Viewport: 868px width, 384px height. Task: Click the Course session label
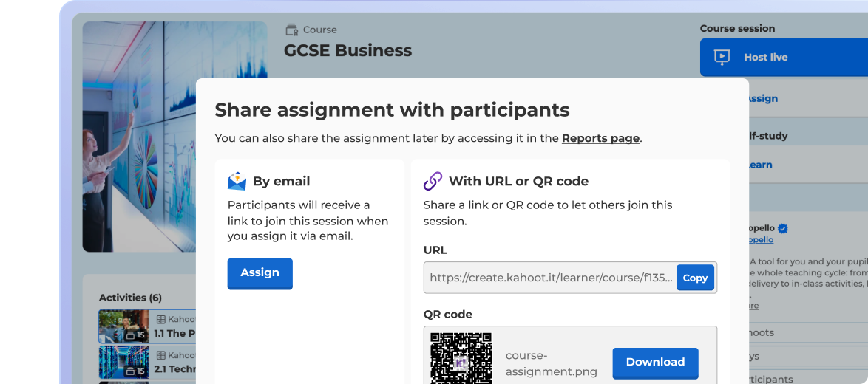(737, 29)
